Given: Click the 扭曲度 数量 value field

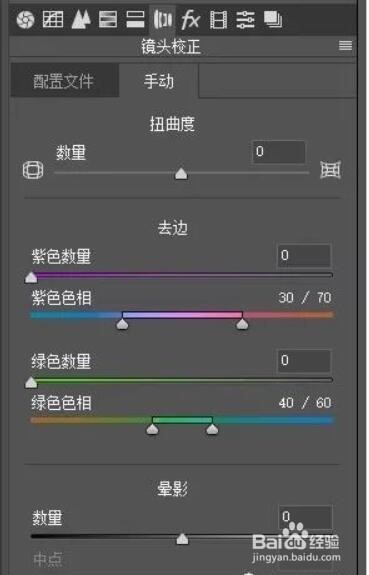Looking at the screenshot, I should [x=279, y=152].
